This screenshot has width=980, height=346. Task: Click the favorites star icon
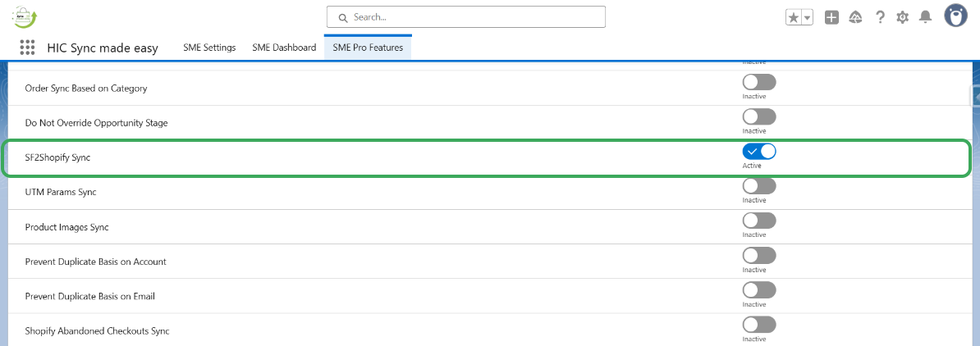794,17
